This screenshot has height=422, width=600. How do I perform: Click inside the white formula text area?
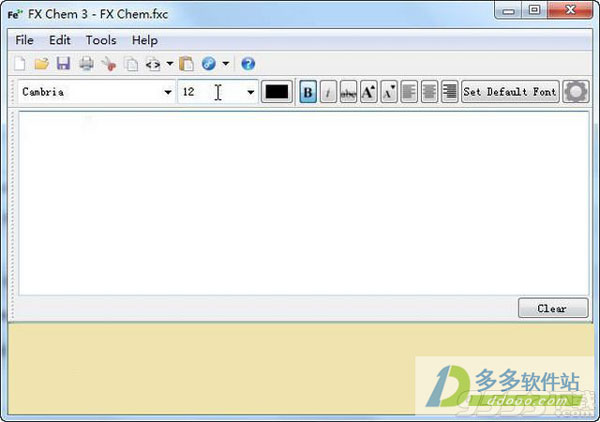point(304,203)
